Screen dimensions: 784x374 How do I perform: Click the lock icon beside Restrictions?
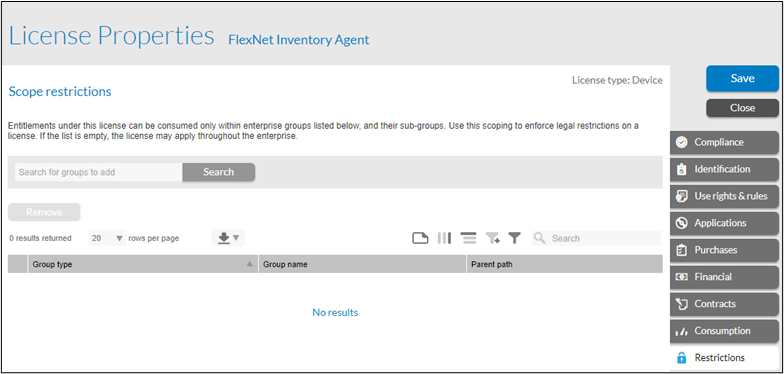point(680,358)
